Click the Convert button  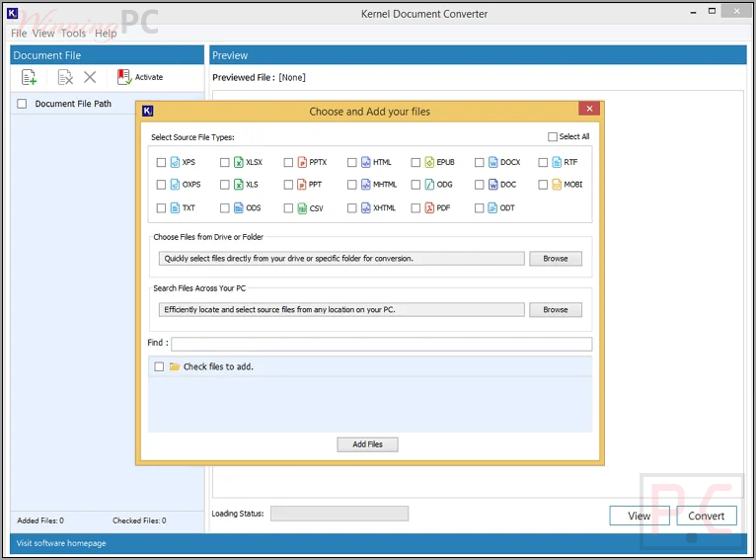click(707, 516)
